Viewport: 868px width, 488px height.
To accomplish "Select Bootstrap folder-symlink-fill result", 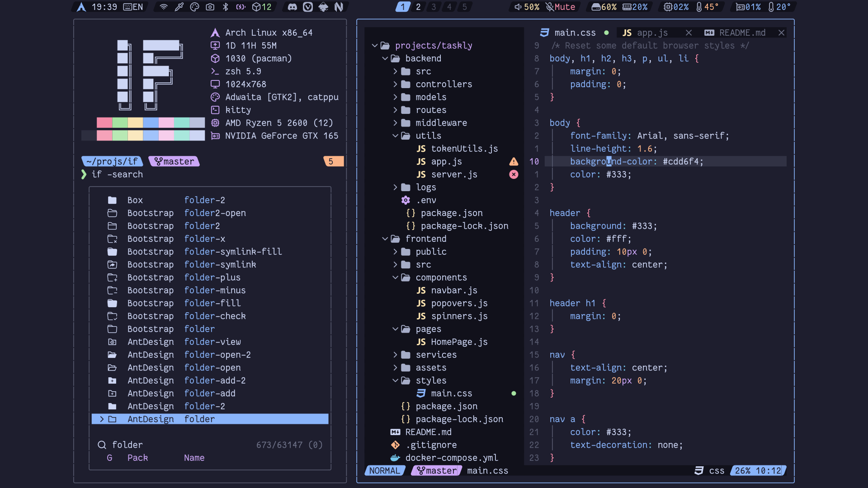I will point(210,252).
